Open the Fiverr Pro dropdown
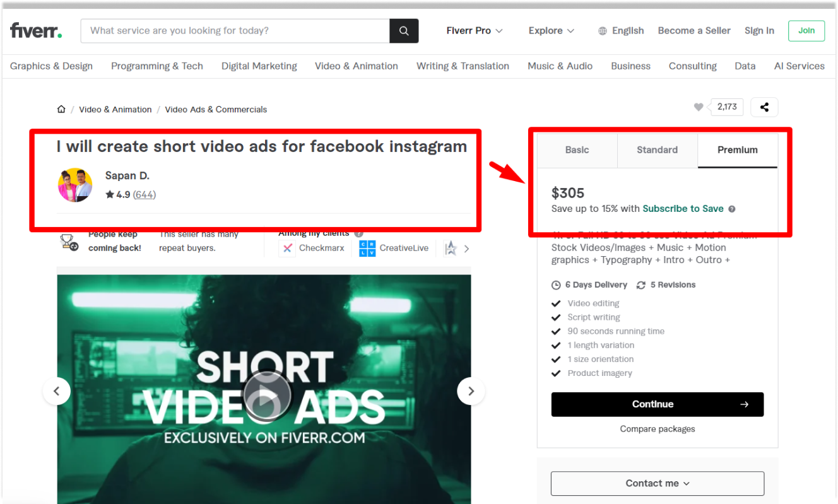 [475, 30]
